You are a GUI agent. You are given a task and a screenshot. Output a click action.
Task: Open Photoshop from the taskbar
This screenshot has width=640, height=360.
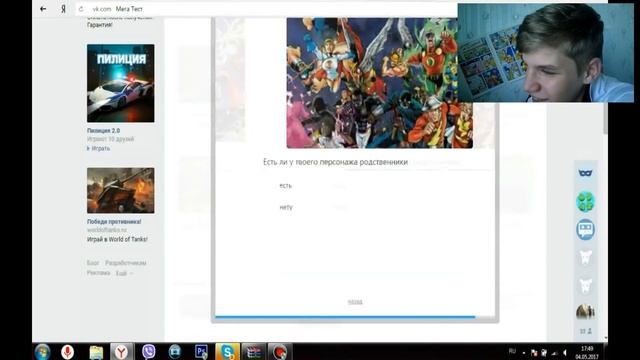click(201, 351)
